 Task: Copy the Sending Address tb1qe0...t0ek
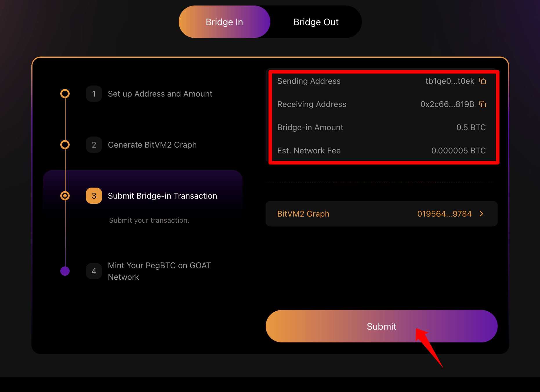point(483,81)
